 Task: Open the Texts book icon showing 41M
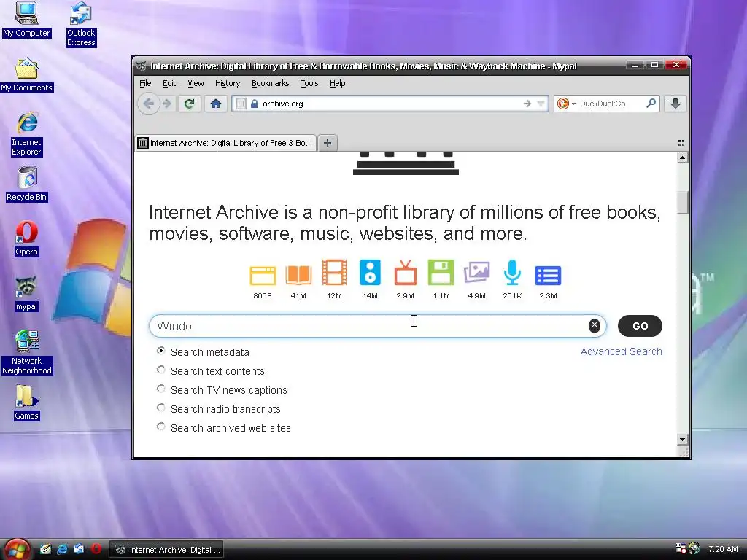(298, 275)
